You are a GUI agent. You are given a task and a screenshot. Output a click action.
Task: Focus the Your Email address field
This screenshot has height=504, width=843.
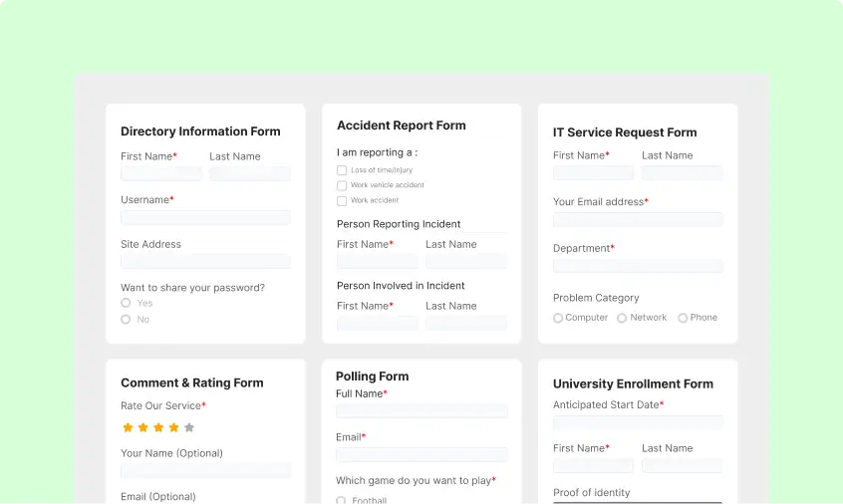(x=638, y=219)
